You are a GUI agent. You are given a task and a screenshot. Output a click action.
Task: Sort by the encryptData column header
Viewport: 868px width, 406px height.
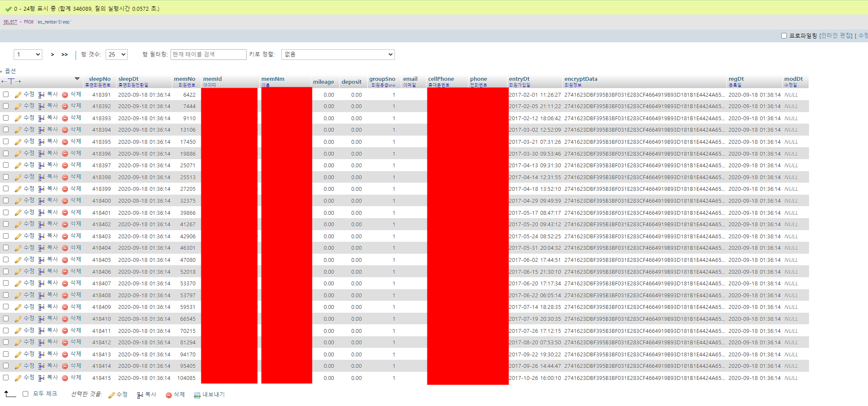[581, 79]
